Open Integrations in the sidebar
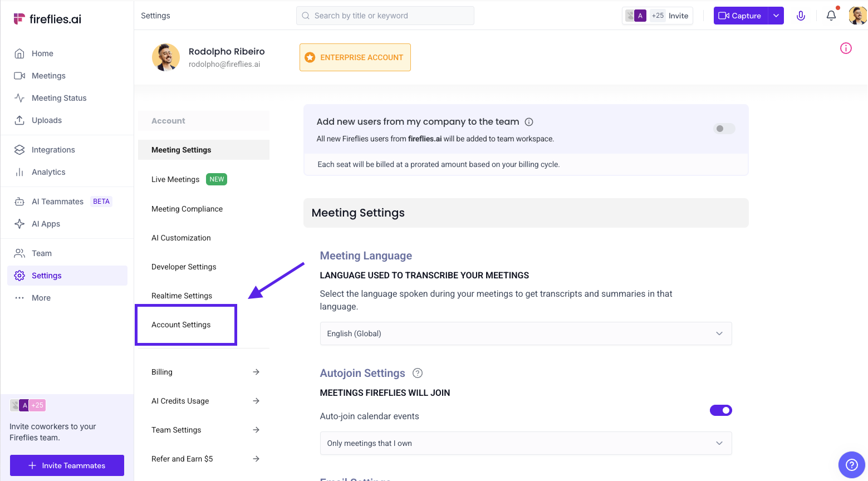Screen dimensions: 868x481 coord(53,150)
